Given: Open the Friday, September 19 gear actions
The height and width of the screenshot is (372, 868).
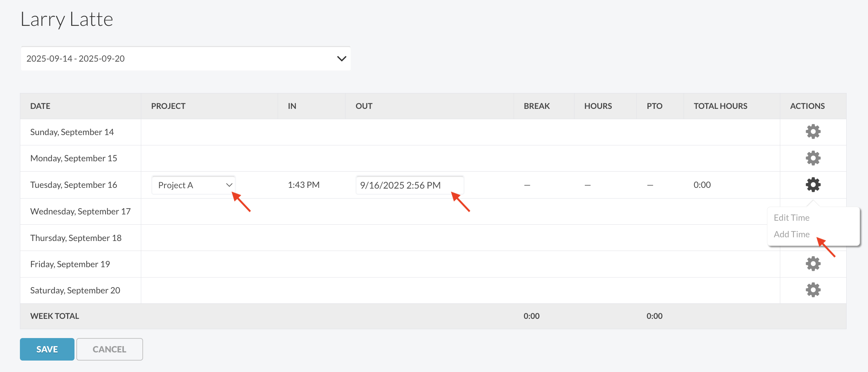Looking at the screenshot, I should [x=813, y=264].
